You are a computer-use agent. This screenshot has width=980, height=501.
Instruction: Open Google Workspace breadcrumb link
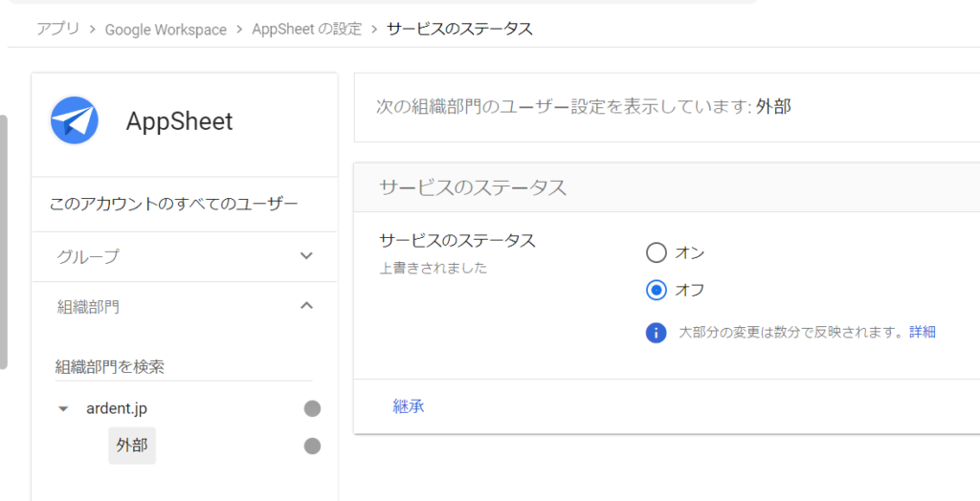click(x=166, y=29)
